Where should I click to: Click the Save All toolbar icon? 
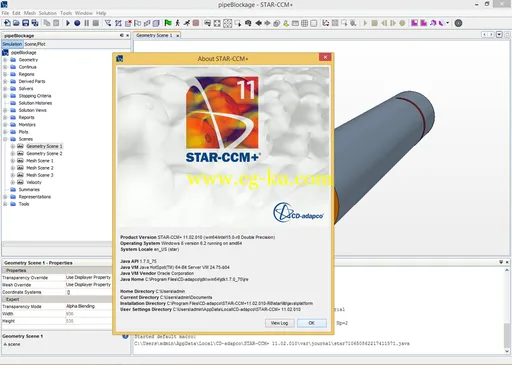35,23
